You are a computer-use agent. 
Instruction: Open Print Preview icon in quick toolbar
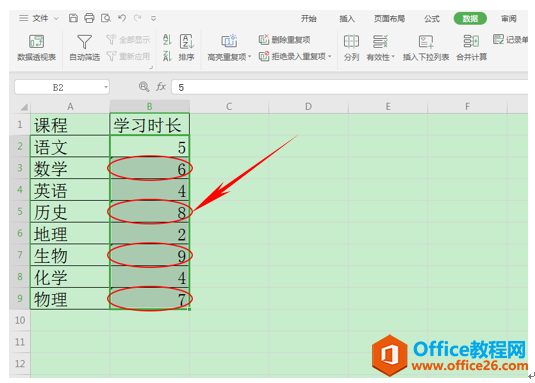point(106,18)
